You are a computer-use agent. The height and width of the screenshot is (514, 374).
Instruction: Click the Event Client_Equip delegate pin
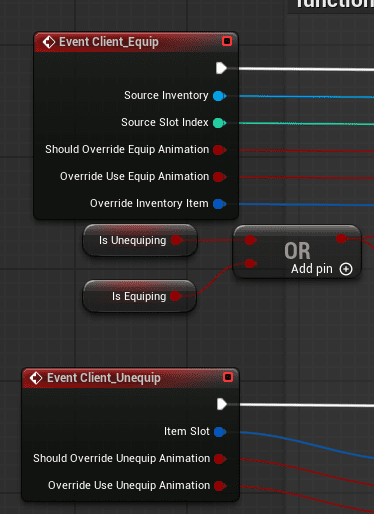coord(227,41)
